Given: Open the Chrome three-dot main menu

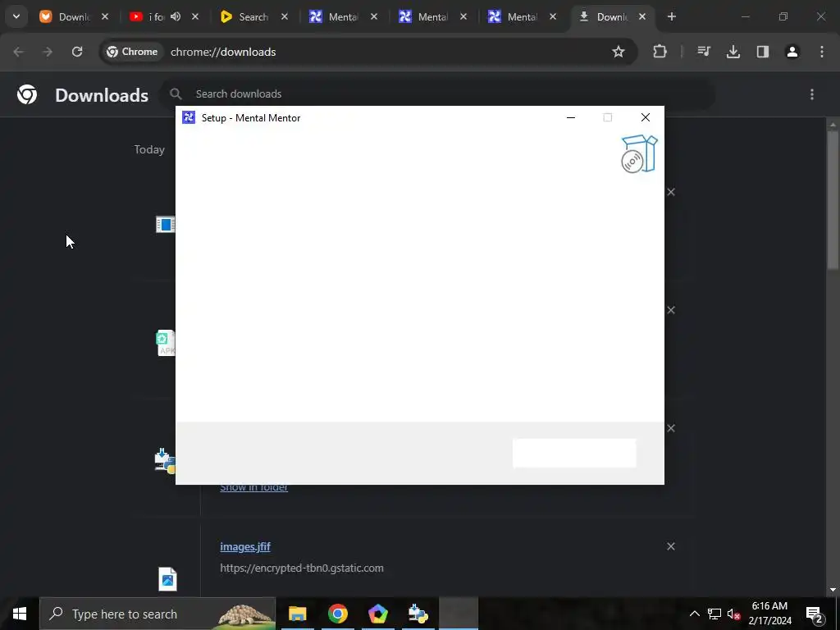Looking at the screenshot, I should (822, 52).
